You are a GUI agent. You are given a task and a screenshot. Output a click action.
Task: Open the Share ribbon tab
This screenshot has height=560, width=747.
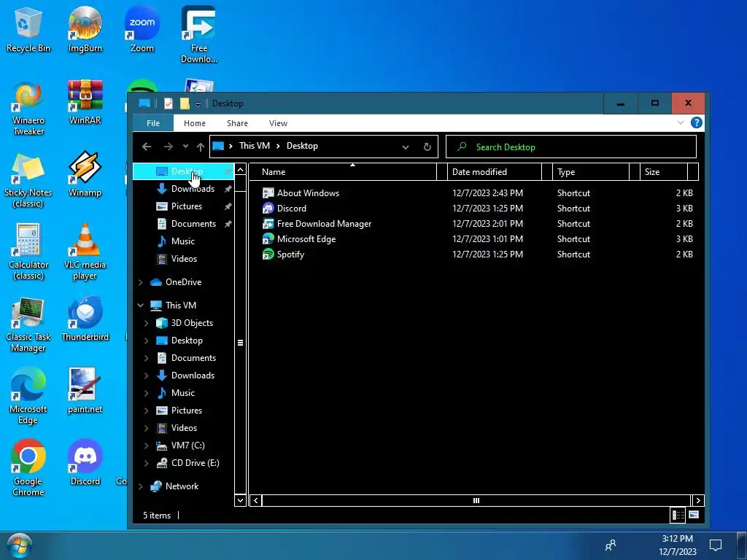point(237,122)
